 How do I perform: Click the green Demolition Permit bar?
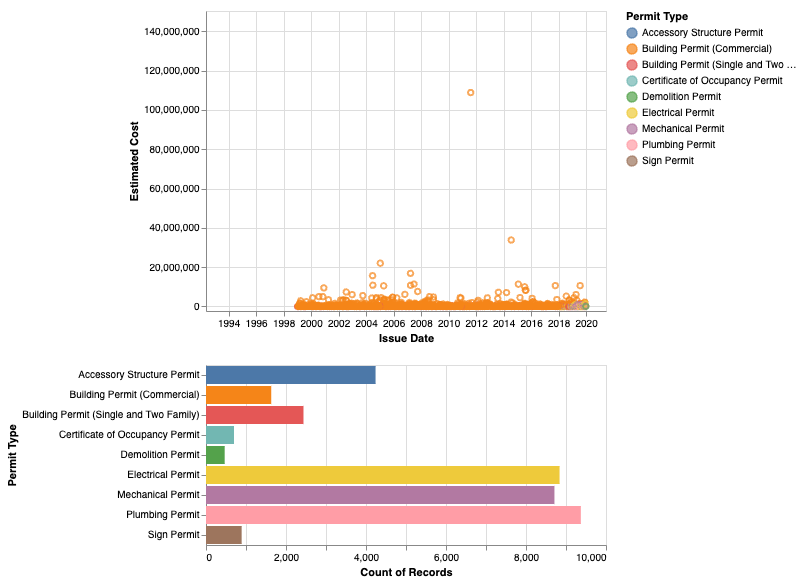point(215,455)
